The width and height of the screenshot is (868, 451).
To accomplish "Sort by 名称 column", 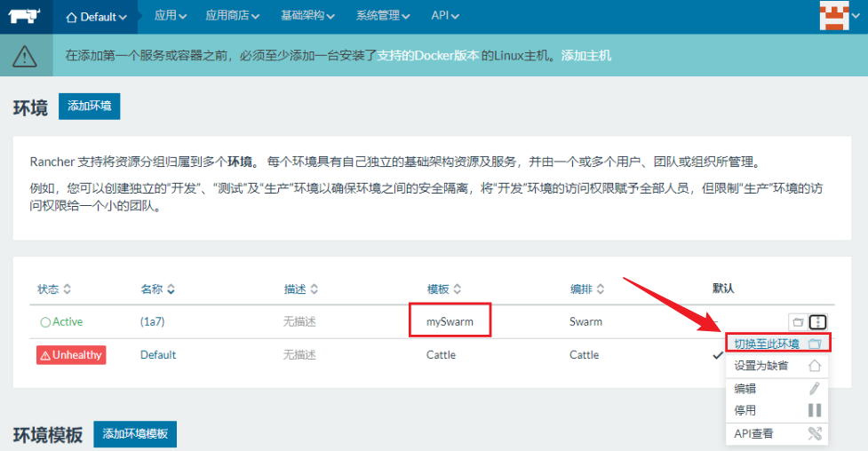I will click(157, 289).
